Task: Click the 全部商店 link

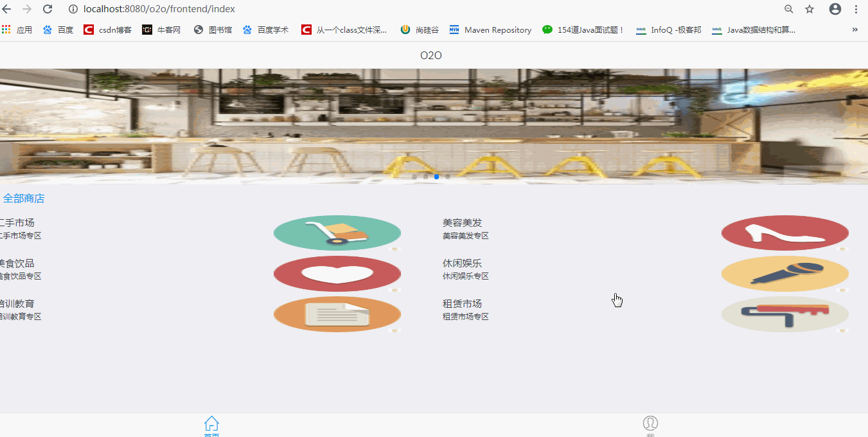Action: tap(24, 198)
